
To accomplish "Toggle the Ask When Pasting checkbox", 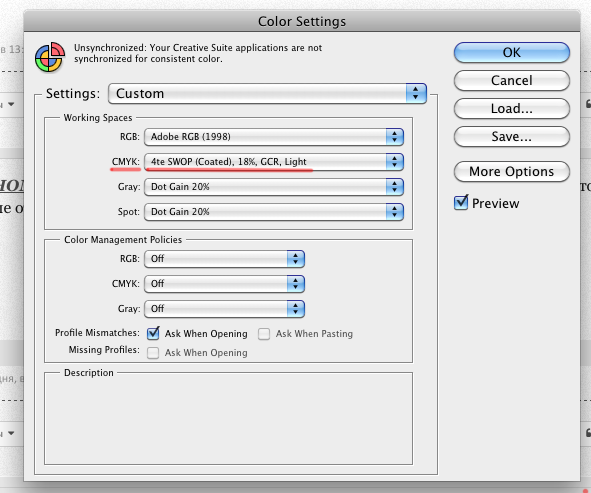I will click(x=264, y=334).
